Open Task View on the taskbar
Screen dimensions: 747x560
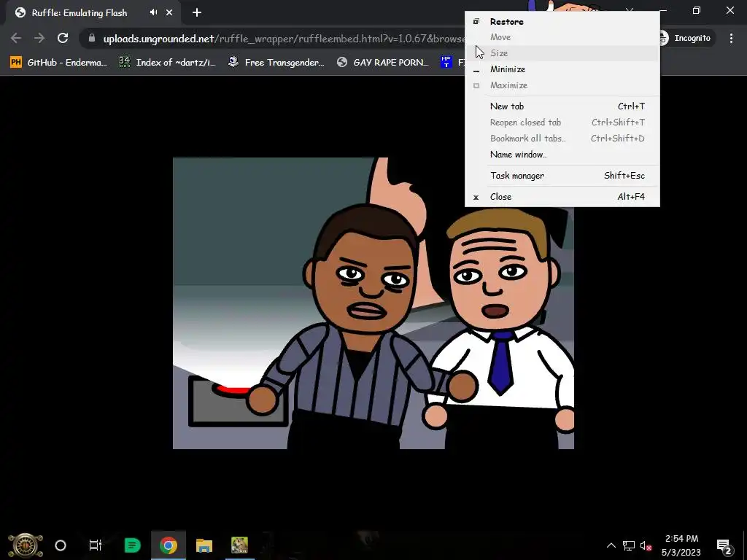[96, 545]
